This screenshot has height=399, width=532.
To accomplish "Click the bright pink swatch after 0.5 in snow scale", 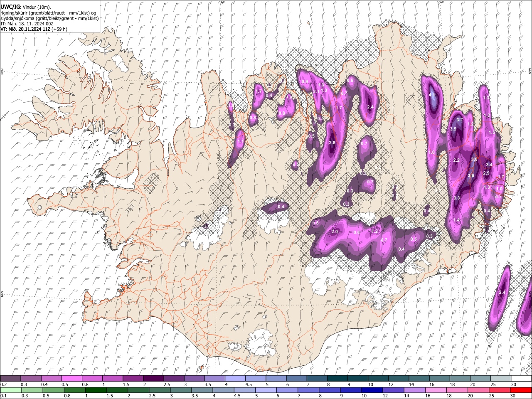I will tap(71, 379).
